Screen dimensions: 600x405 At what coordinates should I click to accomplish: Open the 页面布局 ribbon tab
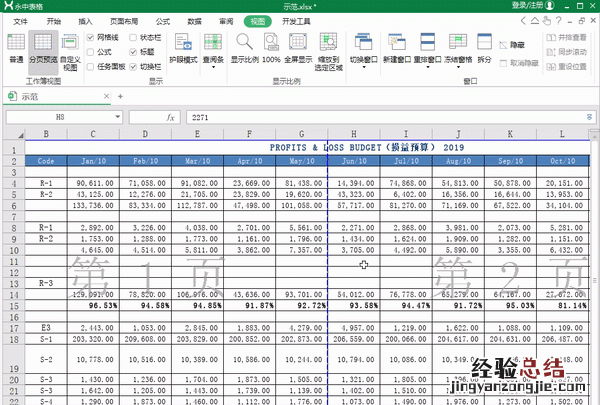pyautogui.click(x=124, y=20)
